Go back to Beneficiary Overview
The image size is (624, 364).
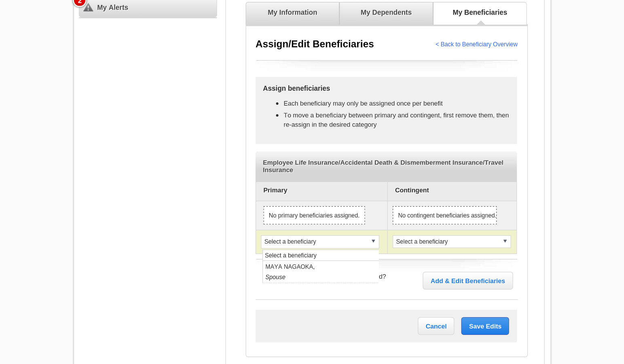(x=476, y=44)
